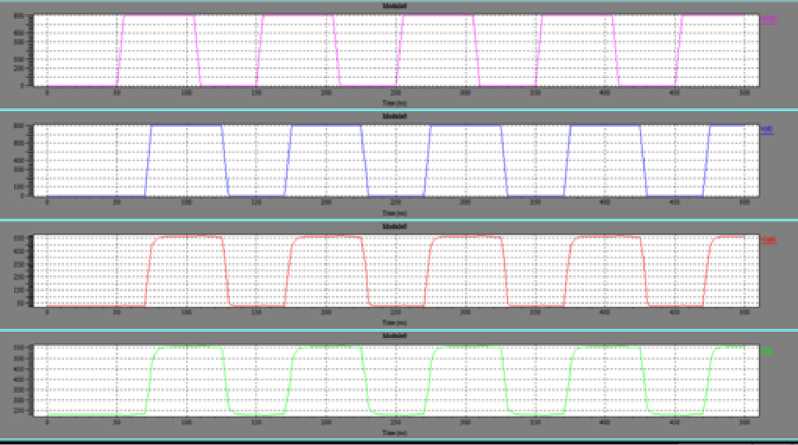Select the red legend entry of third plot
This screenshot has height=445, width=798.
click(x=768, y=240)
